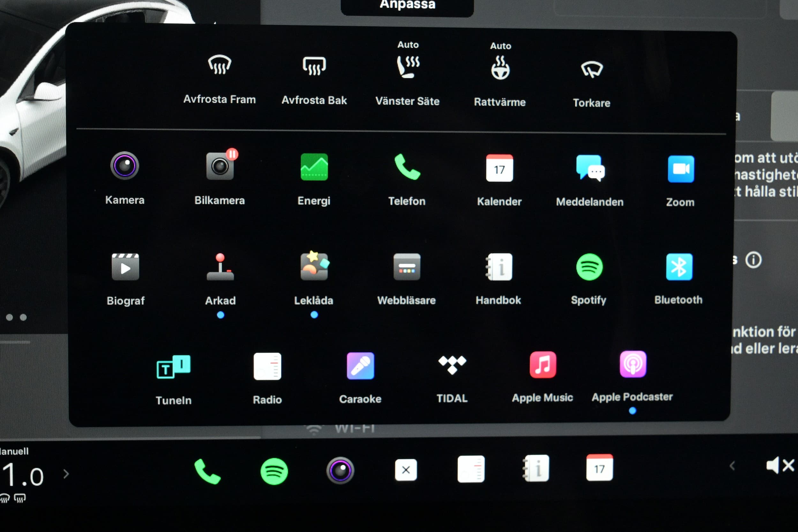Click the left chevron beside volume
Viewport: 798px width, 532px height.
click(x=733, y=466)
